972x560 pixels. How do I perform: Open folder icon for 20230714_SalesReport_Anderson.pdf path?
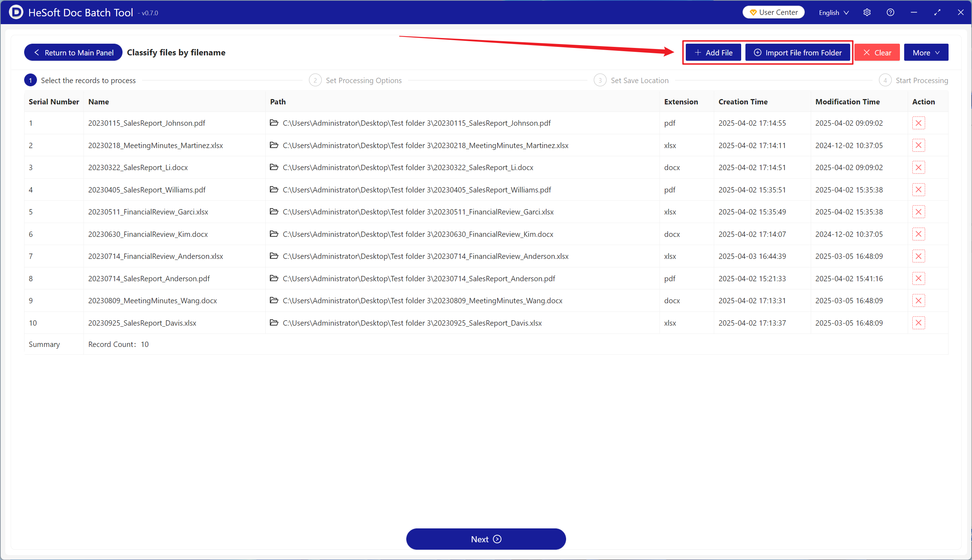point(274,278)
